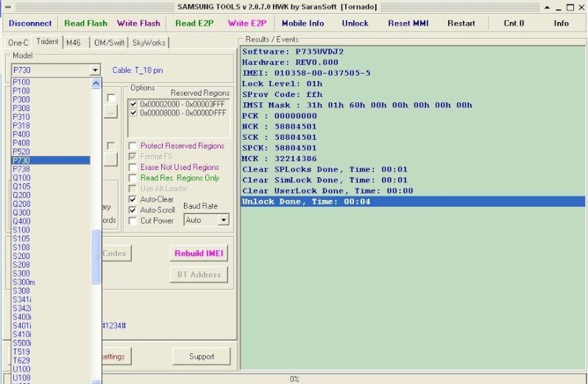Open the SkyWorks tab

click(149, 43)
